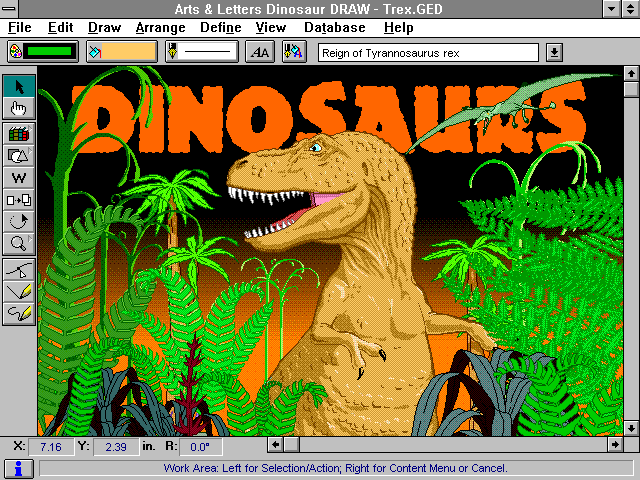Click the X coordinate value 7.16
This screenshot has height=480, width=640.
(51, 447)
